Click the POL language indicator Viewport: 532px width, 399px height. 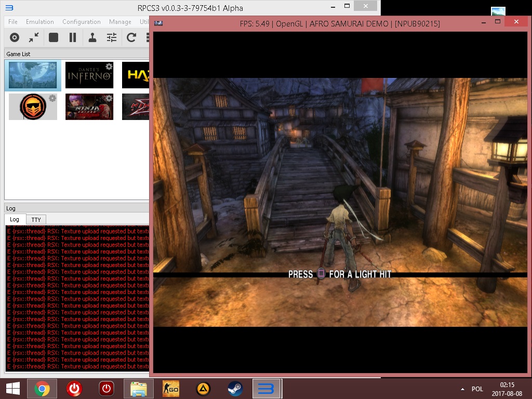(x=477, y=389)
